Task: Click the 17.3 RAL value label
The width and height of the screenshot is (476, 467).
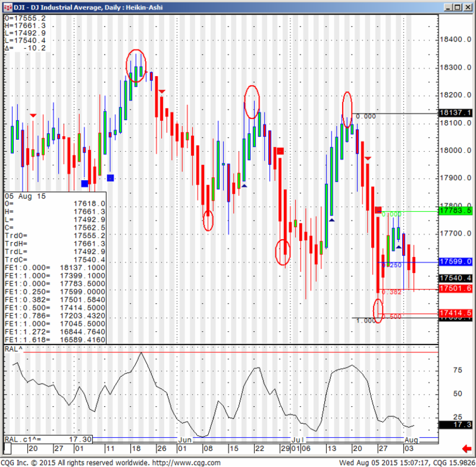Action: pyautogui.click(x=455, y=425)
